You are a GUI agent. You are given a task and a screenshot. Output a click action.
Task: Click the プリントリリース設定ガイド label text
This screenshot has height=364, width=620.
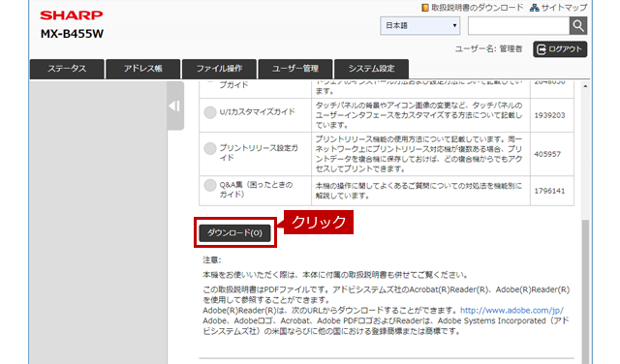coord(259,153)
